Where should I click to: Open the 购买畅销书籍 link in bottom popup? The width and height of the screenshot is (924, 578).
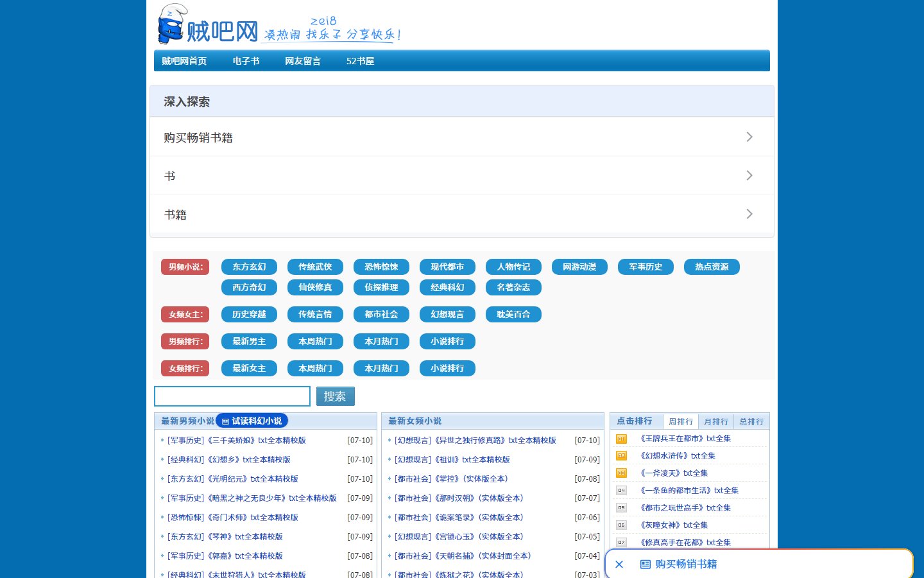tap(679, 565)
